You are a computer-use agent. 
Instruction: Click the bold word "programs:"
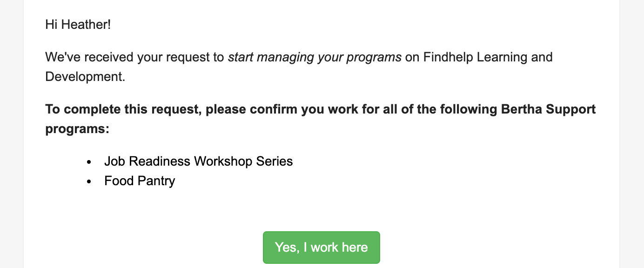pos(77,128)
